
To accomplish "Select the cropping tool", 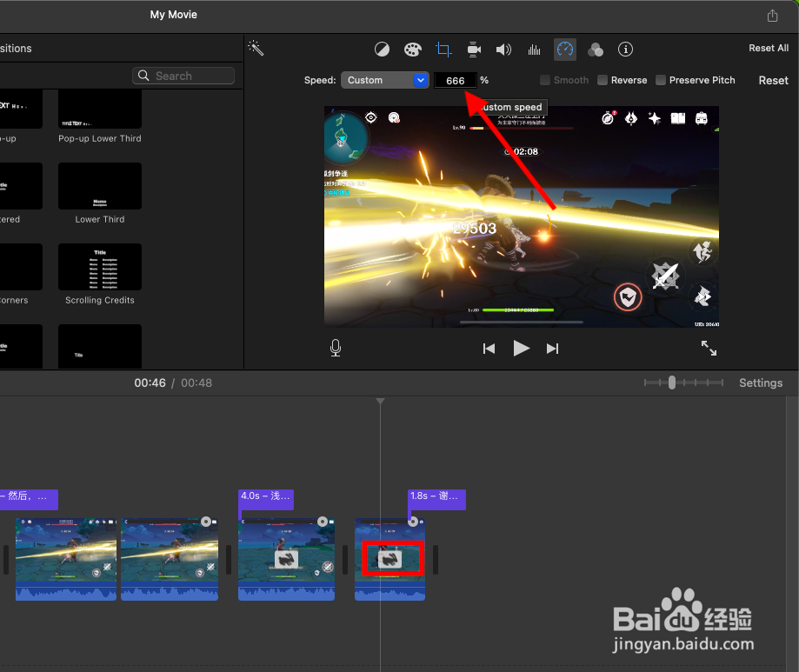I will (x=443, y=50).
